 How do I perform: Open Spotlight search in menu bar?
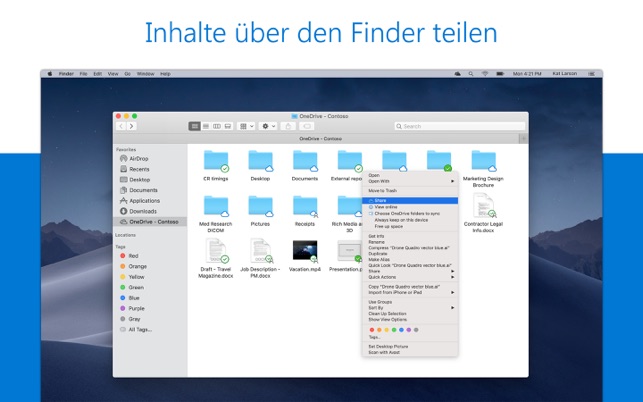(471, 74)
